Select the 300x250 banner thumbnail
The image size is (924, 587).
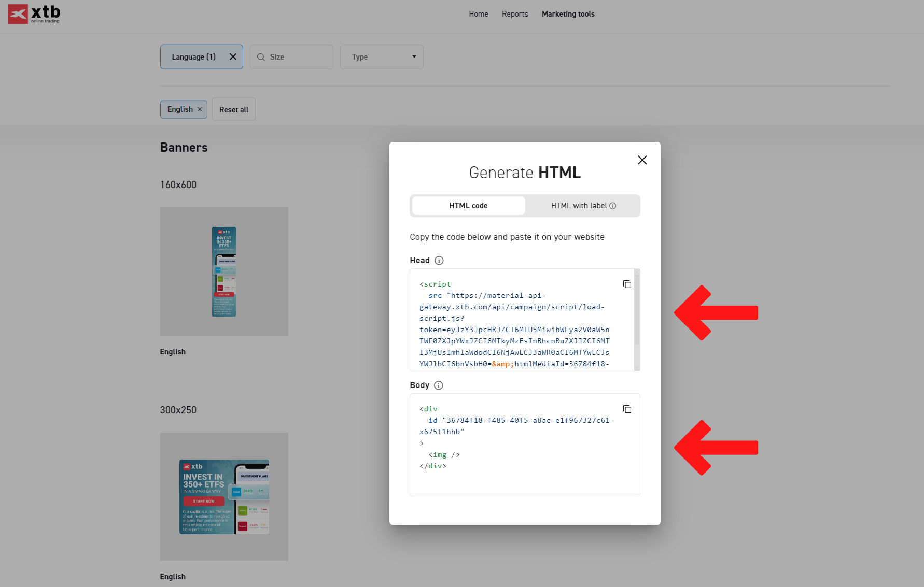pos(224,496)
